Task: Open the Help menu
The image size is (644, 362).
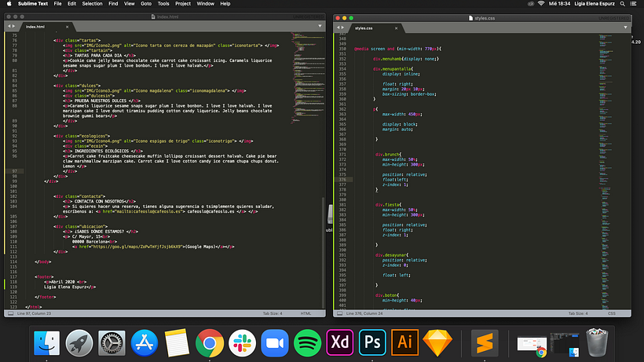Action: pos(225,4)
